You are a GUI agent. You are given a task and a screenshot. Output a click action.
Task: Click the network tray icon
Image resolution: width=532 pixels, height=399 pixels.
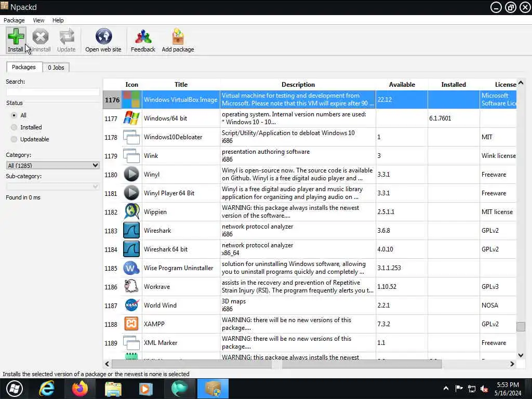tap(472, 389)
